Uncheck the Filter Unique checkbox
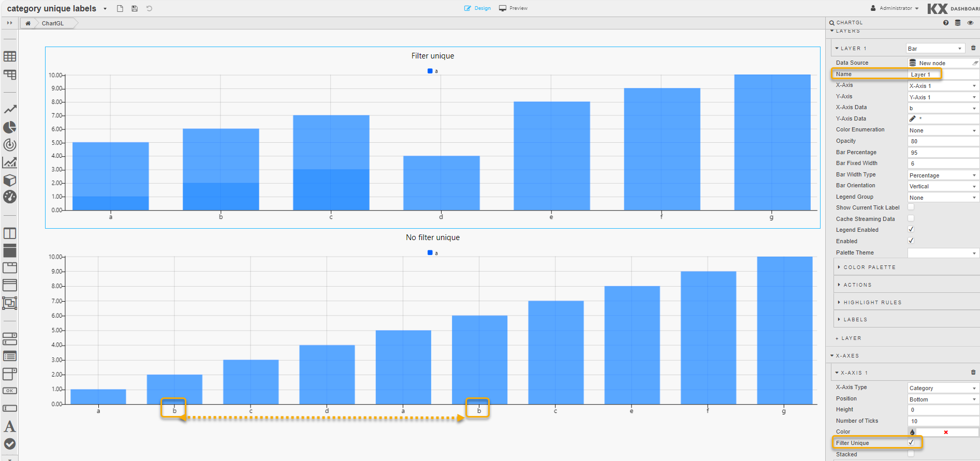The image size is (980, 461). click(911, 443)
